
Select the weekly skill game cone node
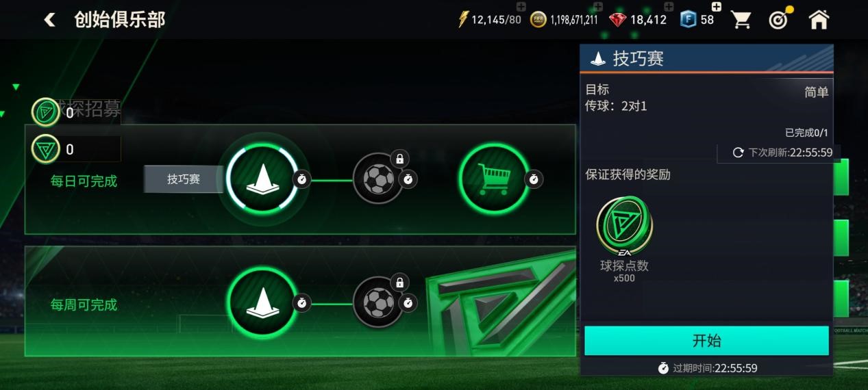tap(262, 302)
